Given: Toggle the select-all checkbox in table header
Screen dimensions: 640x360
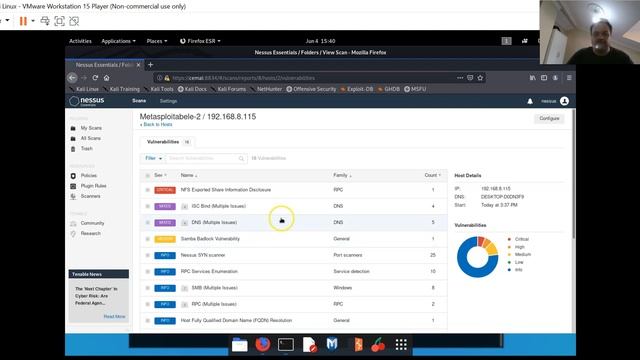Looking at the screenshot, I should (147, 176).
